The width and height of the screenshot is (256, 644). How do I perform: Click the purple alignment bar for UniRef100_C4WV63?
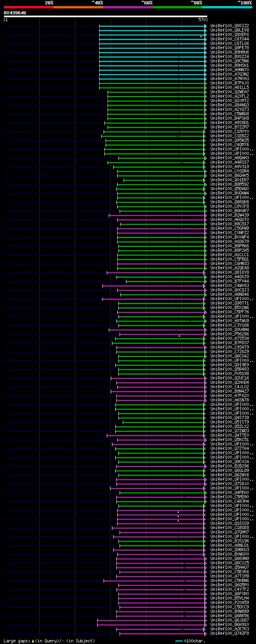point(154,286)
